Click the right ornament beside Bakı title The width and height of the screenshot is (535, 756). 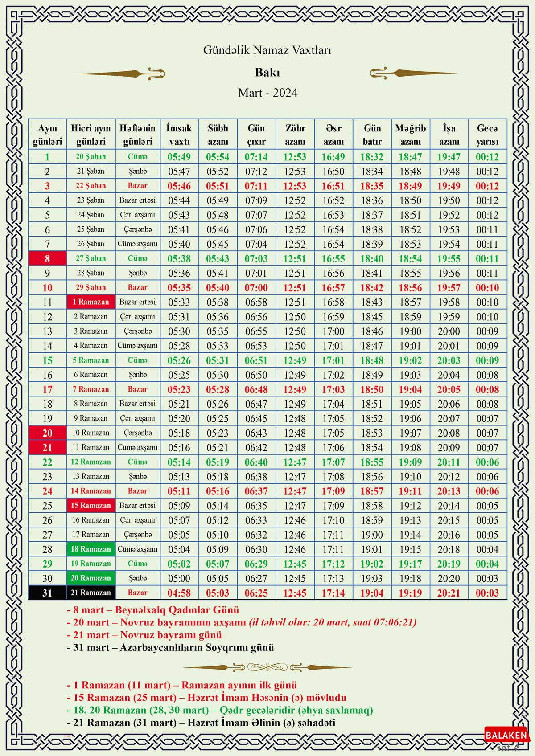coord(413,73)
